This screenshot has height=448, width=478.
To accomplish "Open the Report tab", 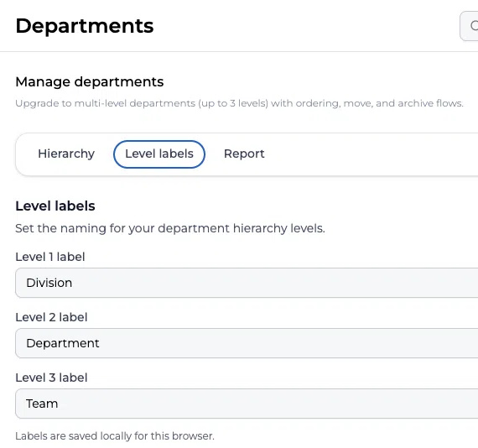I will click(x=244, y=154).
